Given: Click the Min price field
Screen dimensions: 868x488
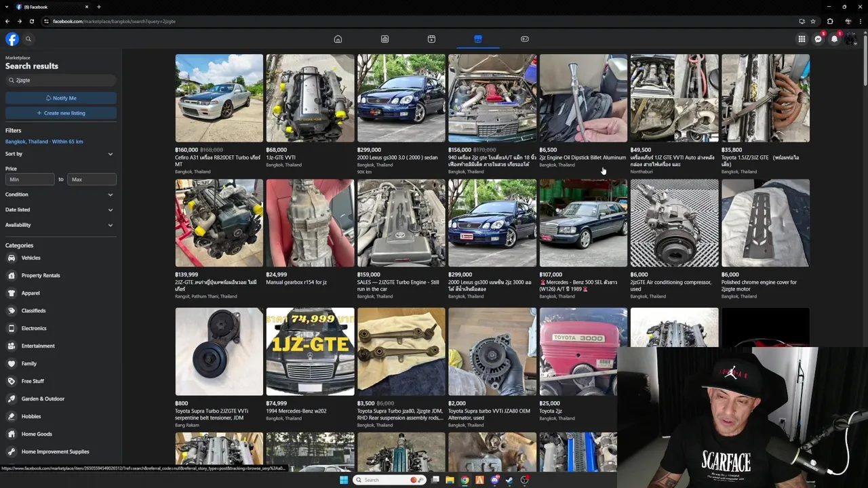Looking at the screenshot, I should 30,180.
